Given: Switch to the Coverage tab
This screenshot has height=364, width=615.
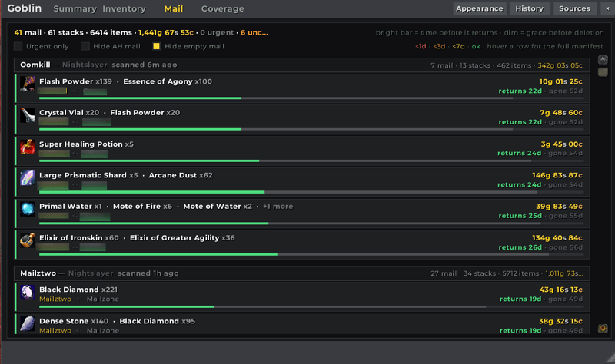Looking at the screenshot, I should (222, 8).
